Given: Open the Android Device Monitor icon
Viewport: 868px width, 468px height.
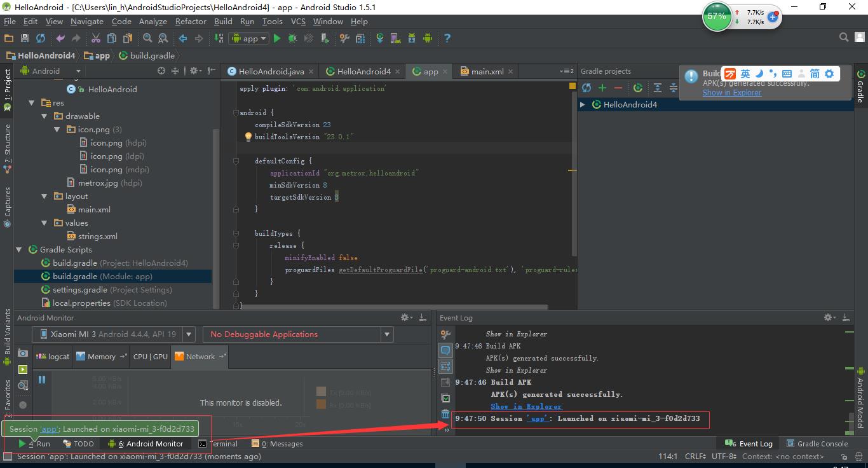Looking at the screenshot, I should coord(428,38).
